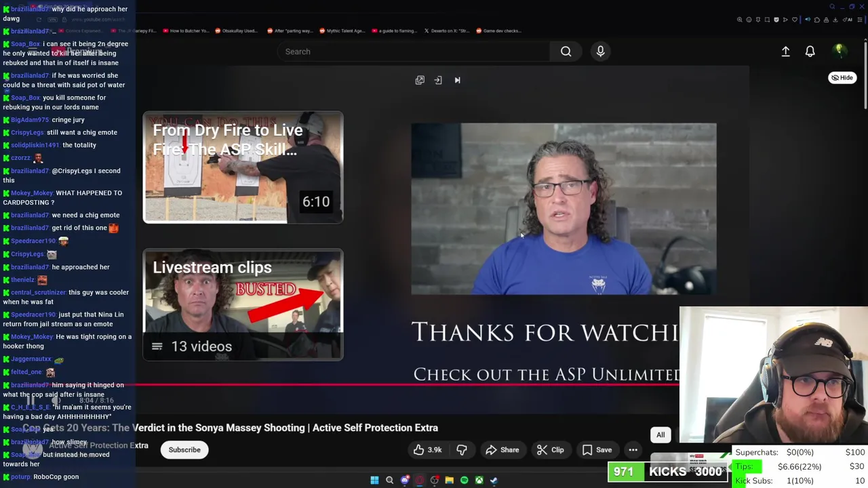Open Spotify from the taskbar
The image size is (868, 488).
click(464, 480)
